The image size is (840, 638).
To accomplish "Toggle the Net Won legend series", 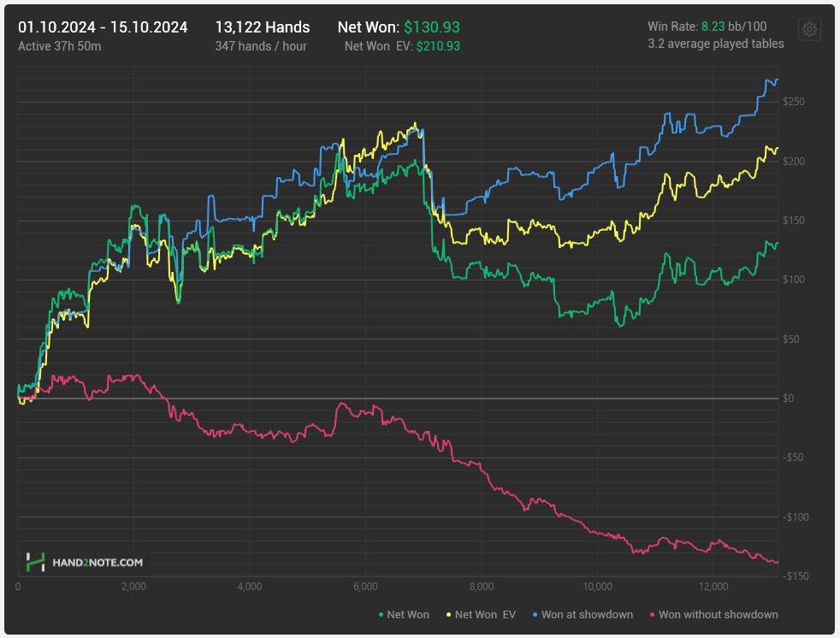I will coord(404,614).
